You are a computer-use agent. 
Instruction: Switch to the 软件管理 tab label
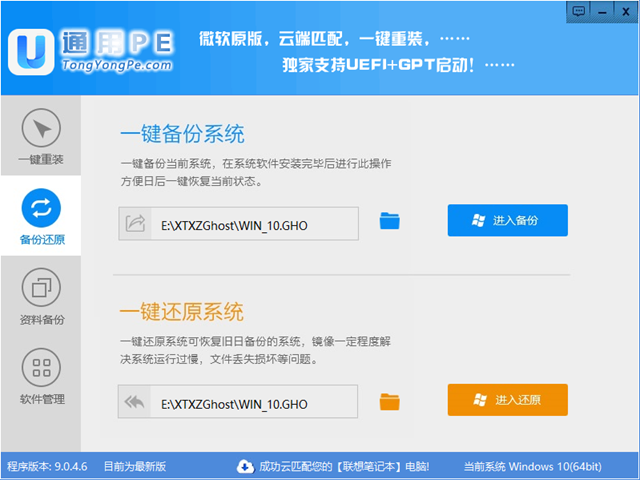[x=42, y=399]
